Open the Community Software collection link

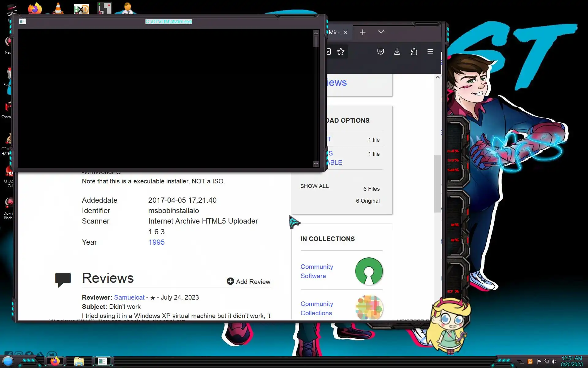tap(317, 271)
